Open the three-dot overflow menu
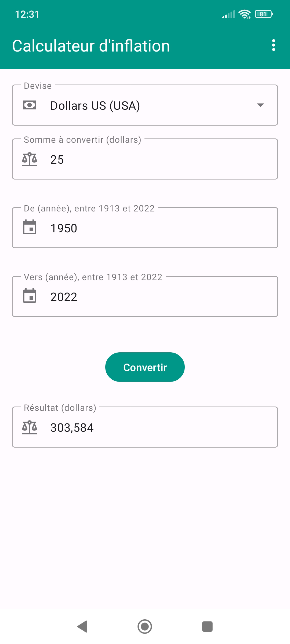 273,45
